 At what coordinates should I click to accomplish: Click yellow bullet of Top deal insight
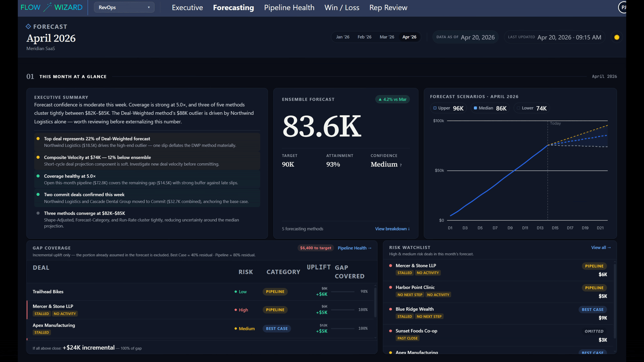(38, 138)
